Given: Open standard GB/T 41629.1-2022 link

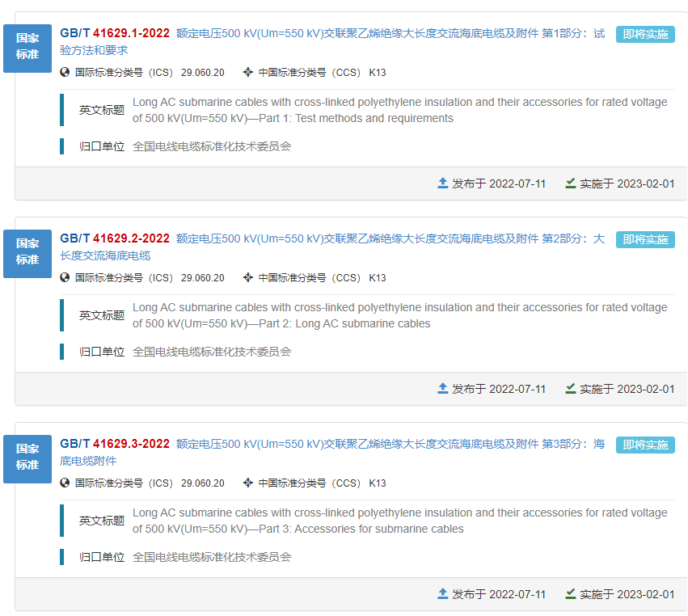Looking at the screenshot, I should point(115,33).
